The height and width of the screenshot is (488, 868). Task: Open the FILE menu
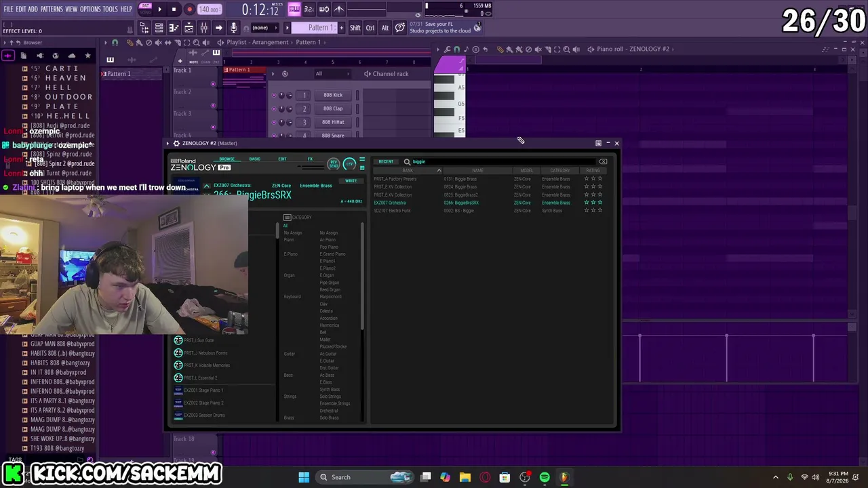point(8,9)
